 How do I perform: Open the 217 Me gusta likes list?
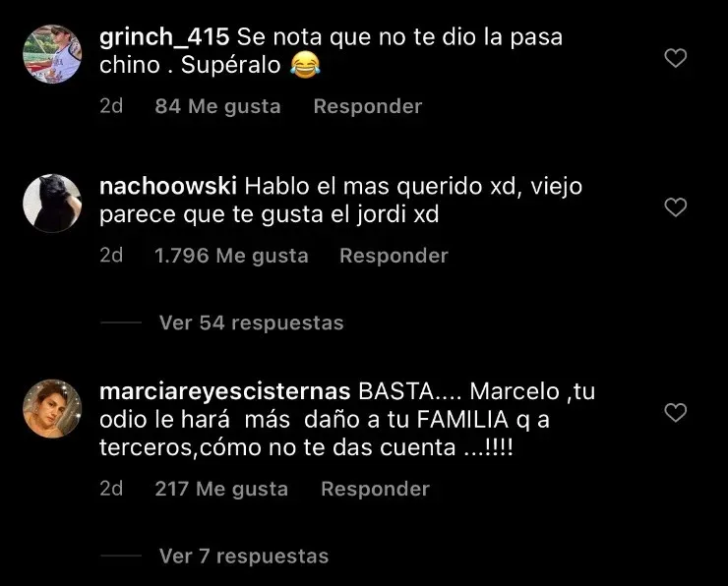pos(221,489)
